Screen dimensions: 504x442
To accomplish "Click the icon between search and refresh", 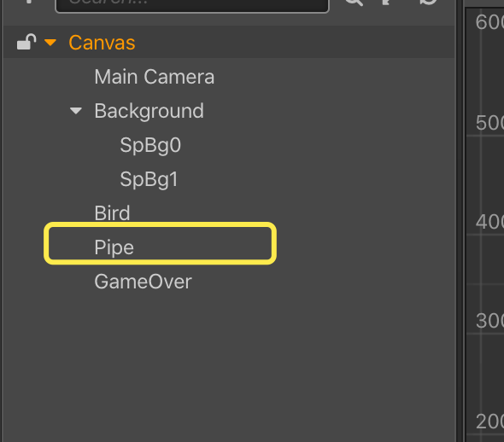I will click(388, 3).
